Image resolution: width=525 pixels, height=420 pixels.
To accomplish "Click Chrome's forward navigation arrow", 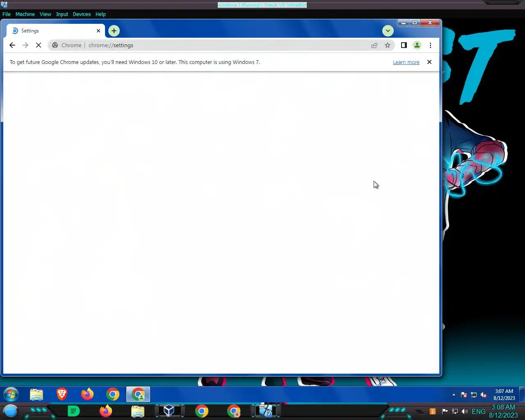I will coord(25,45).
